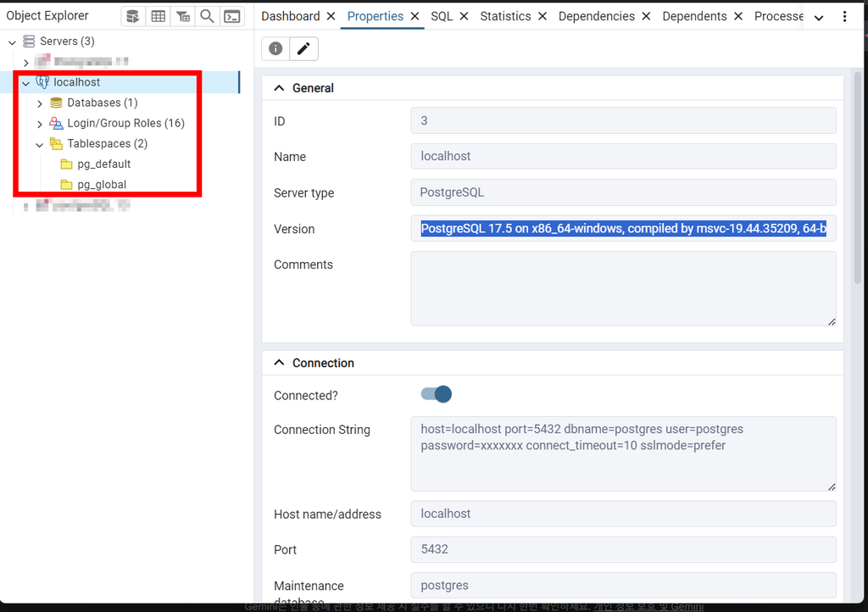Select the pg_global tablespace
The height and width of the screenshot is (612, 868).
pos(102,185)
